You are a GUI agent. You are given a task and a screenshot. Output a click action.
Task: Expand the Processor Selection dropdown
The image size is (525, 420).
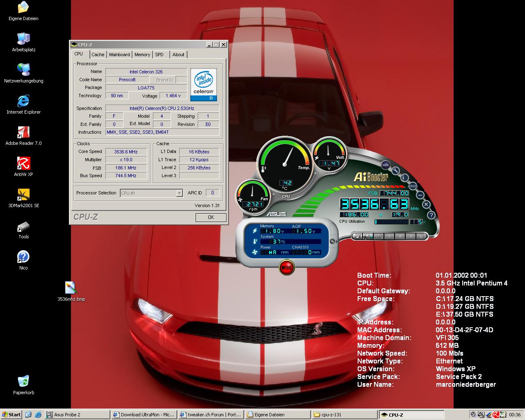click(x=179, y=193)
